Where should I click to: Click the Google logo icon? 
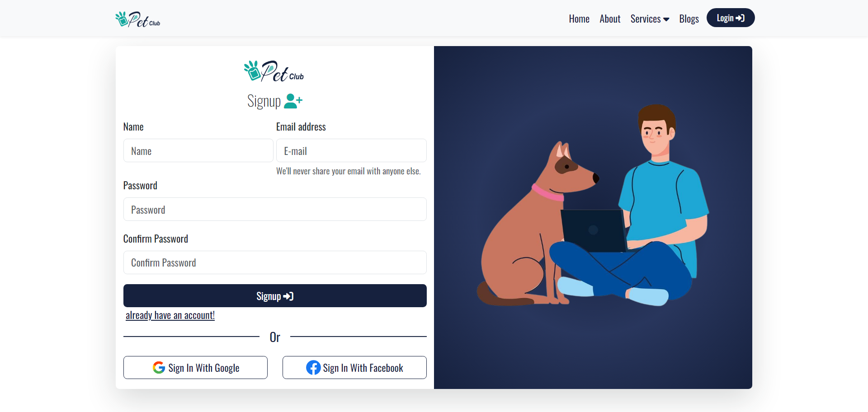tap(159, 368)
